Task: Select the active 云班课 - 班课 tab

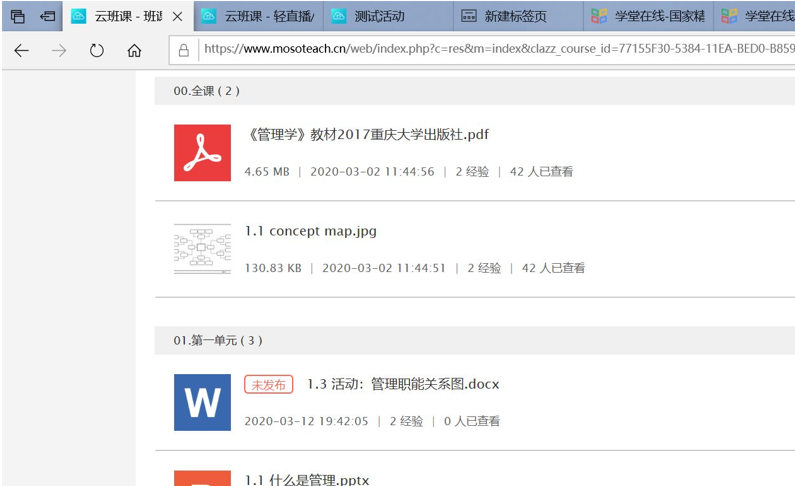Action: click(x=128, y=16)
